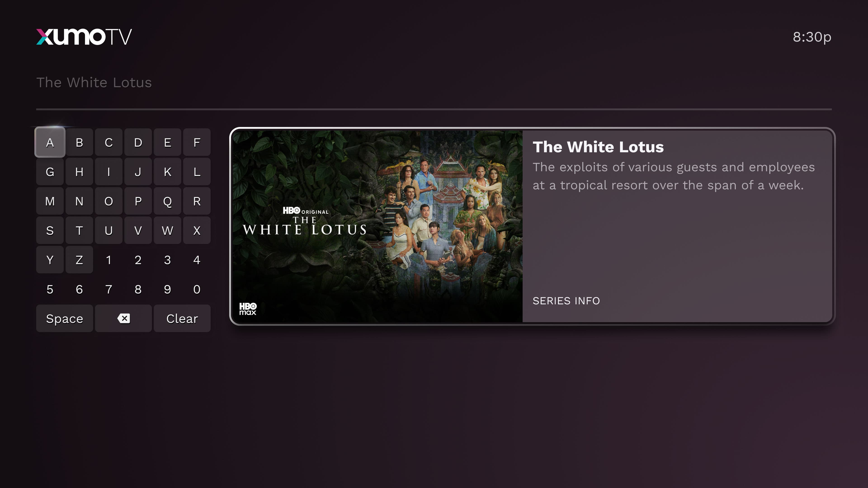Click the 8:30p clock display
868x488 pixels.
pos(812,37)
